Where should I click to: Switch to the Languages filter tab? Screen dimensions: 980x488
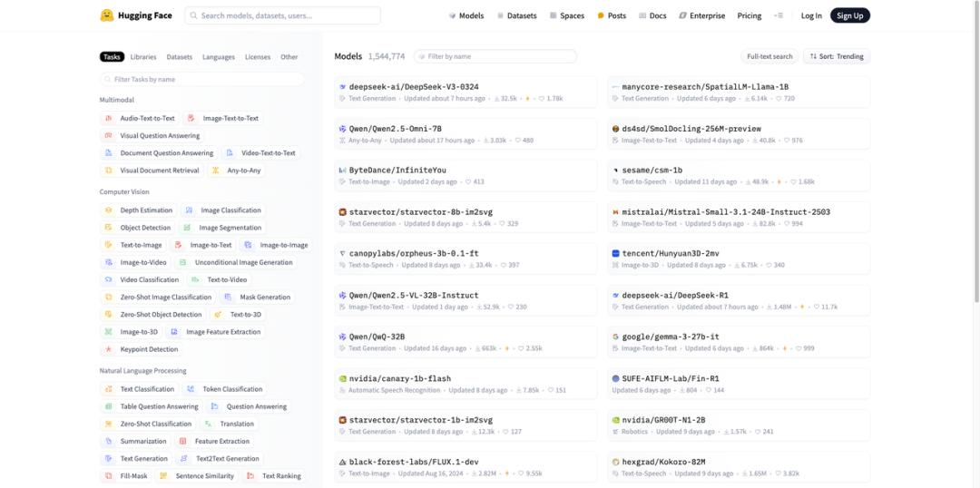(x=219, y=57)
